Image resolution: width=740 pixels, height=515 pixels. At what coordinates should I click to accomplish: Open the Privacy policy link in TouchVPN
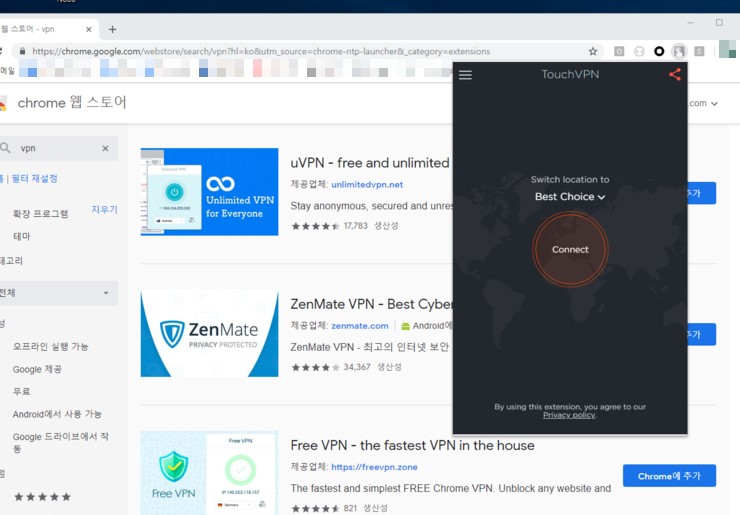point(569,415)
